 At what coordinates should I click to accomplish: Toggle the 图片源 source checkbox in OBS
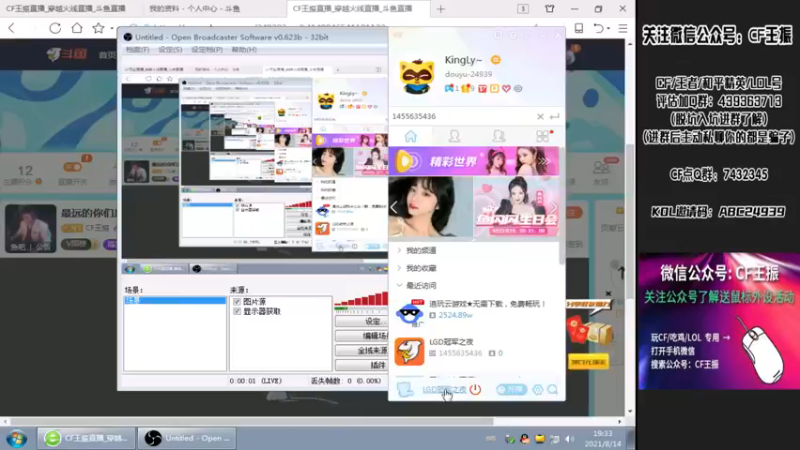coord(237,302)
